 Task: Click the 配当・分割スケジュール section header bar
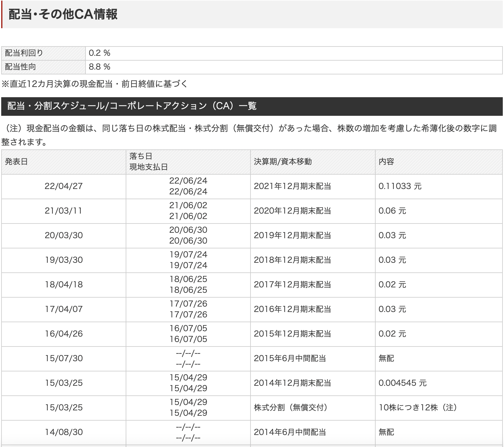pos(252,106)
